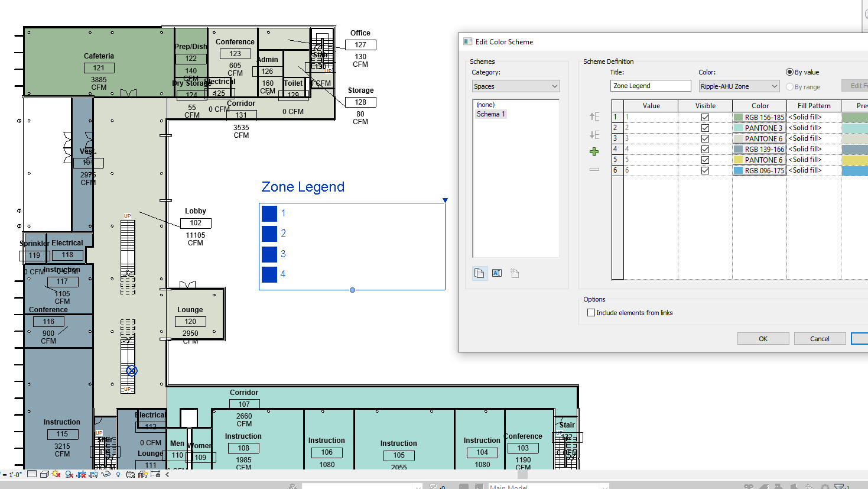Add a new value with the green plus
The width and height of the screenshot is (868, 489).
click(x=594, y=151)
